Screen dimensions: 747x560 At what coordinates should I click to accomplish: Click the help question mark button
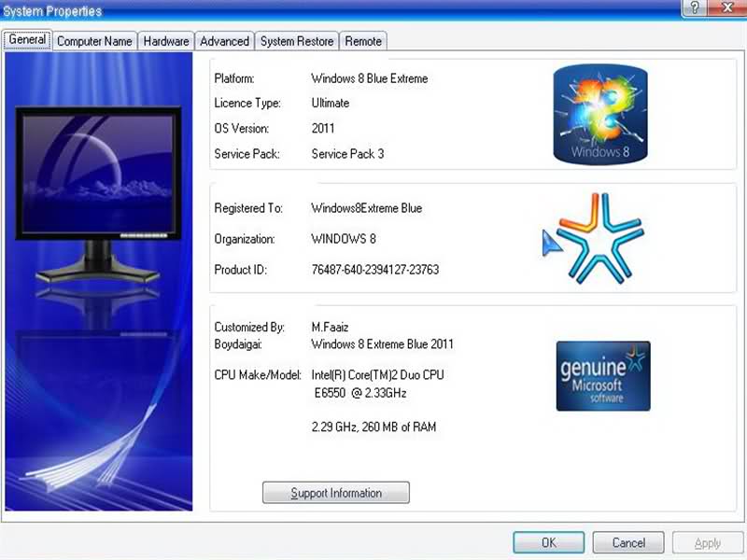point(695,8)
